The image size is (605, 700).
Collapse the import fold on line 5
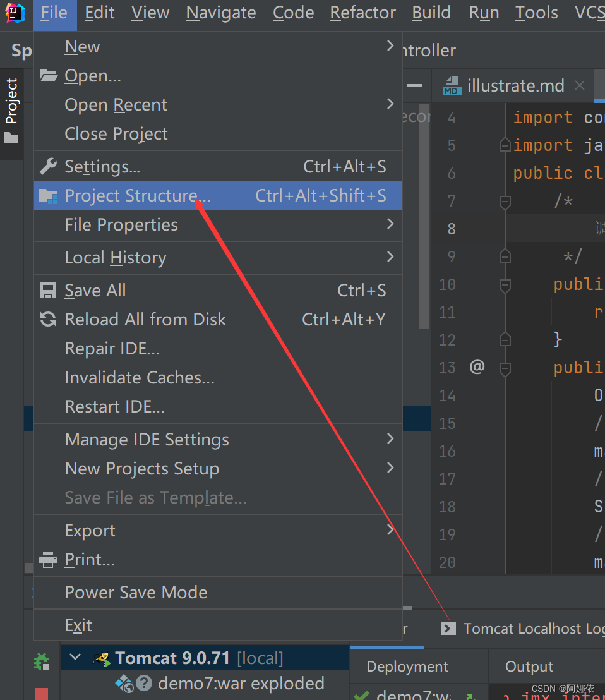pos(505,145)
